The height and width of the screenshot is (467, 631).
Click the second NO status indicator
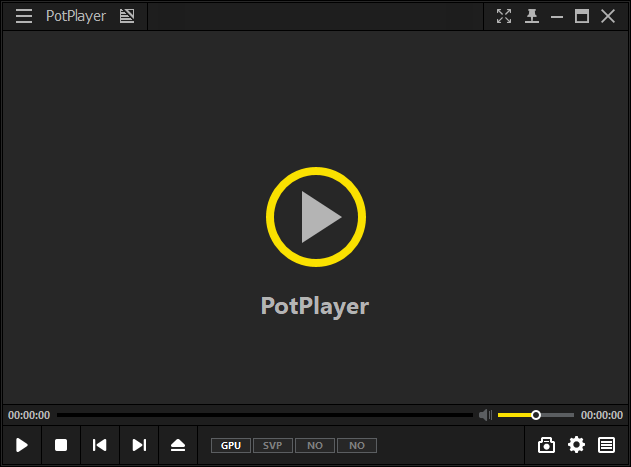click(356, 445)
